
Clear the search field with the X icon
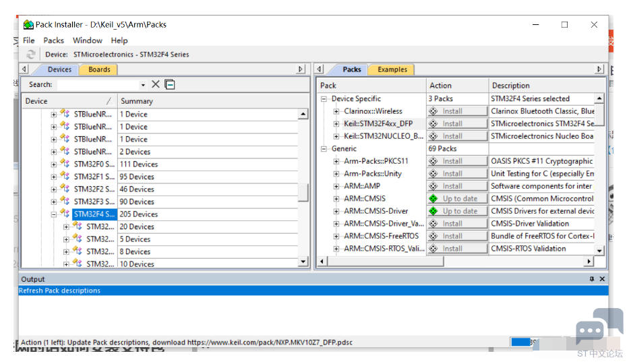tap(156, 84)
